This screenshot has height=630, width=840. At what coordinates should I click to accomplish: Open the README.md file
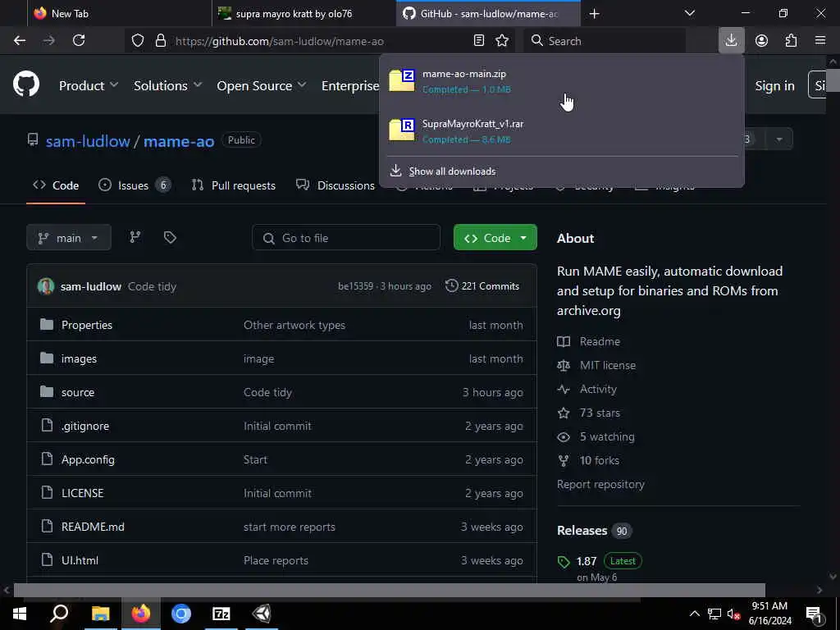[x=93, y=527]
